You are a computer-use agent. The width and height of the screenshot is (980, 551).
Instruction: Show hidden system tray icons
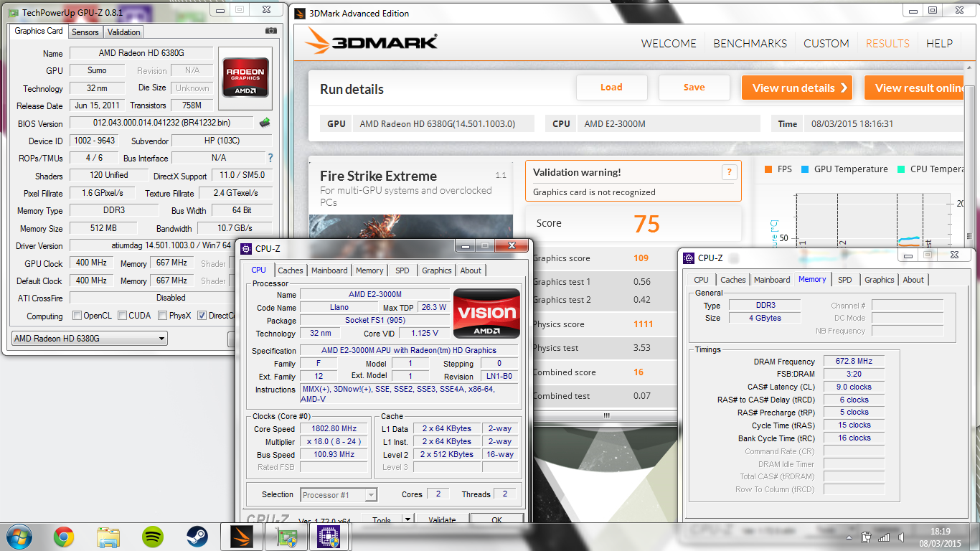(851, 537)
